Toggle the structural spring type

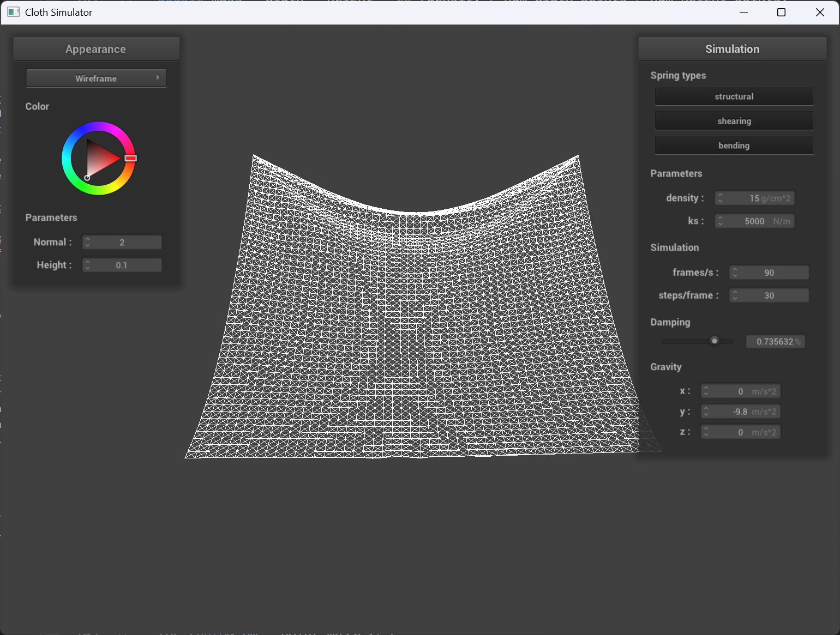coord(734,96)
